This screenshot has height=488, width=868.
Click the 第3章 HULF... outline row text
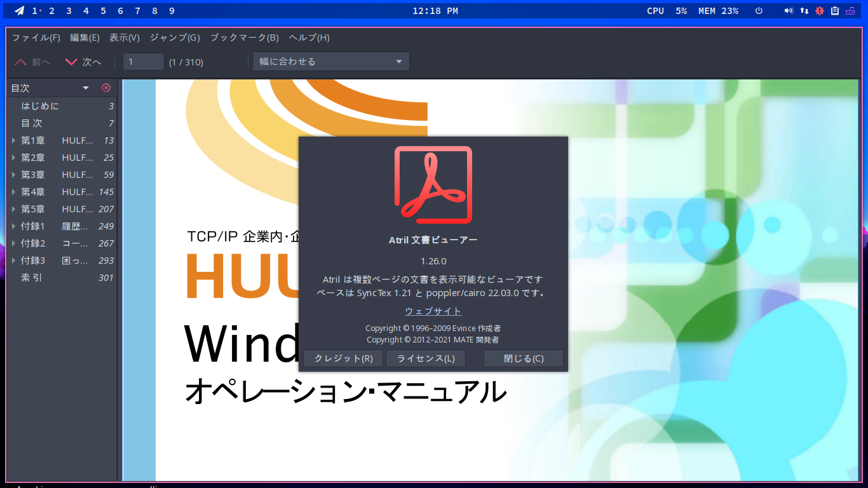point(57,175)
